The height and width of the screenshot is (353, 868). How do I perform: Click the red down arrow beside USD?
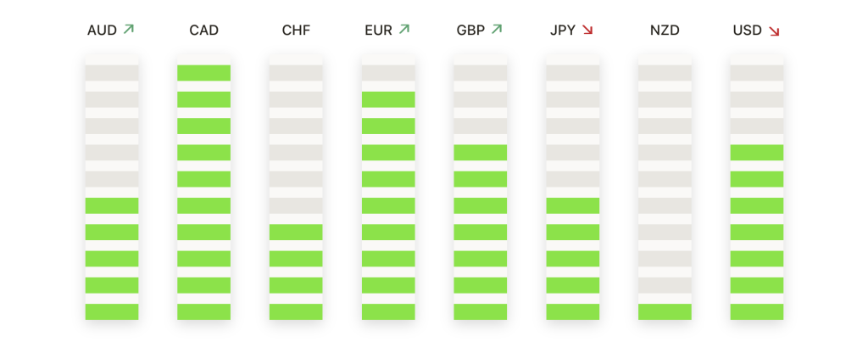tap(774, 31)
